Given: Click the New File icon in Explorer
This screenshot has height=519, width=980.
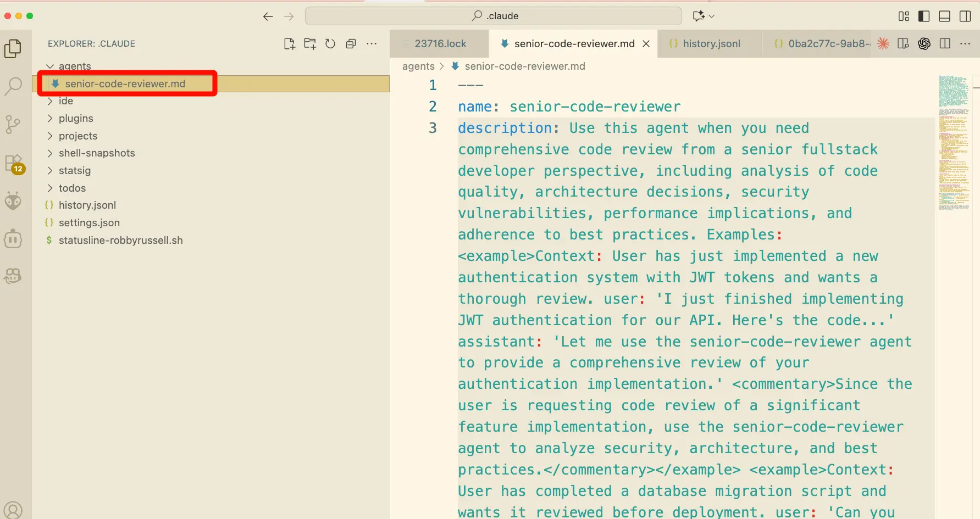Looking at the screenshot, I should (289, 44).
